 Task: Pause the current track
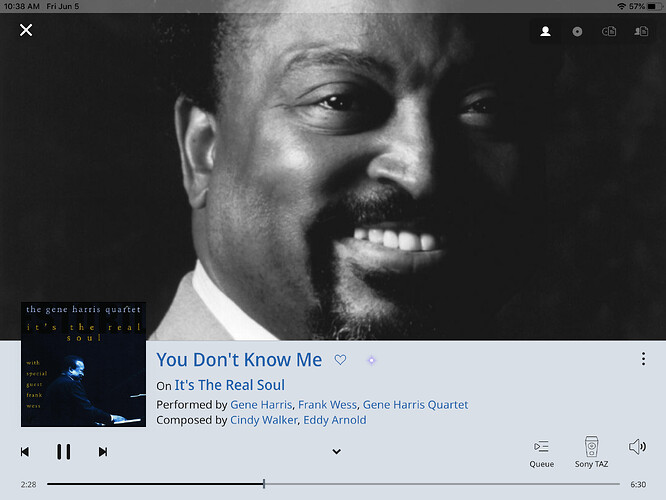pos(64,452)
